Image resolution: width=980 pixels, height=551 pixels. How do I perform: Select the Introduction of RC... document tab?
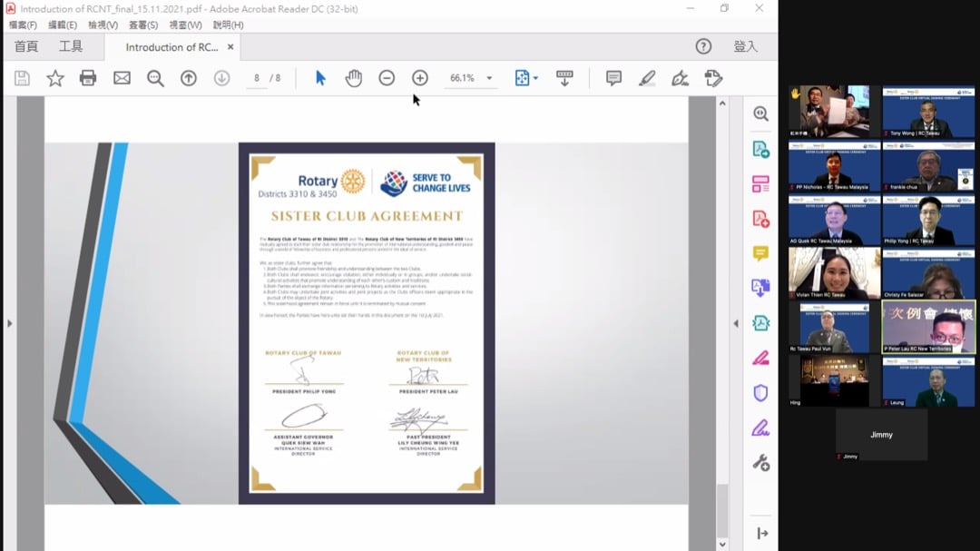point(171,47)
